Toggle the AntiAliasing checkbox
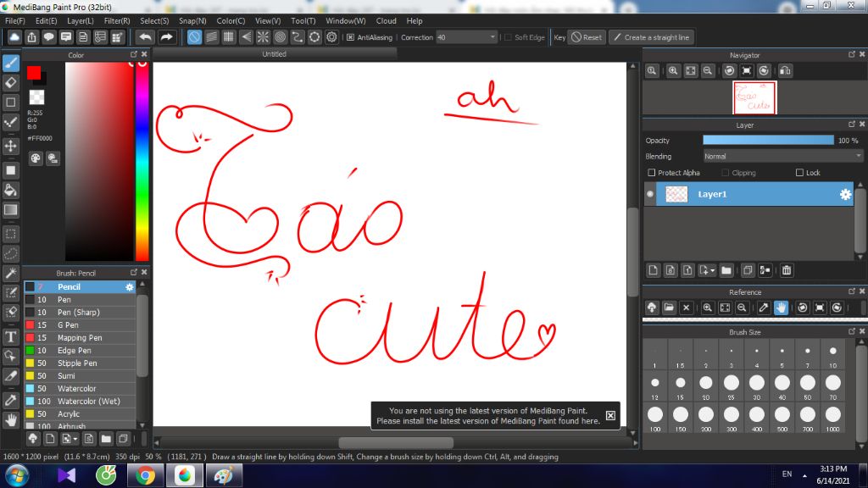 (350, 37)
